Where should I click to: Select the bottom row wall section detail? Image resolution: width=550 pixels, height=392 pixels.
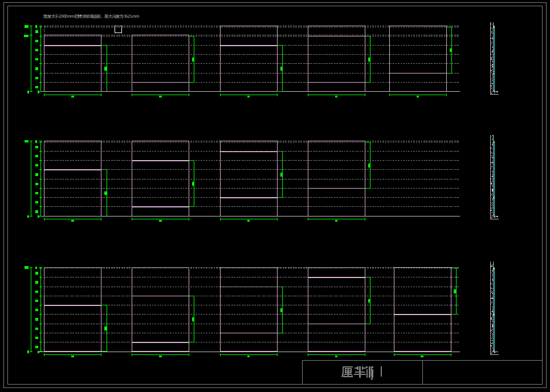(493, 308)
